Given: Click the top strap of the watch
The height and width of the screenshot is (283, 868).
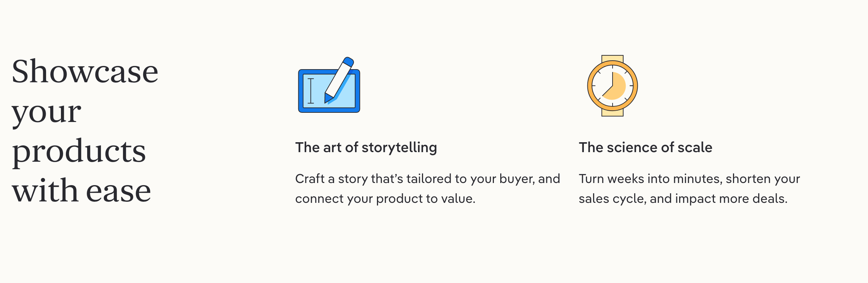Looking at the screenshot, I should (x=612, y=58).
